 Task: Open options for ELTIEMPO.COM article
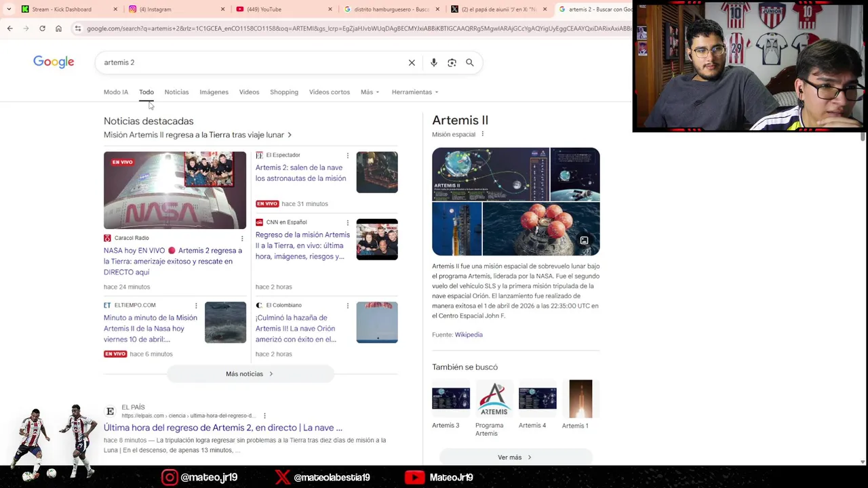196,306
